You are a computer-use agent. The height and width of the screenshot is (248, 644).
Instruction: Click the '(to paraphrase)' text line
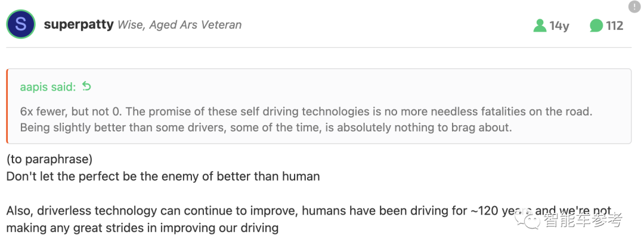pyautogui.click(x=49, y=159)
